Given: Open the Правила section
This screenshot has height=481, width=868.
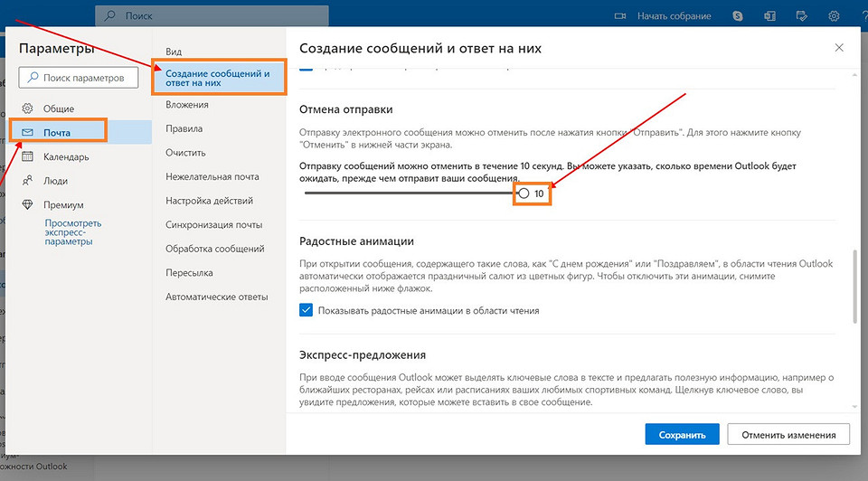Looking at the screenshot, I should point(184,128).
